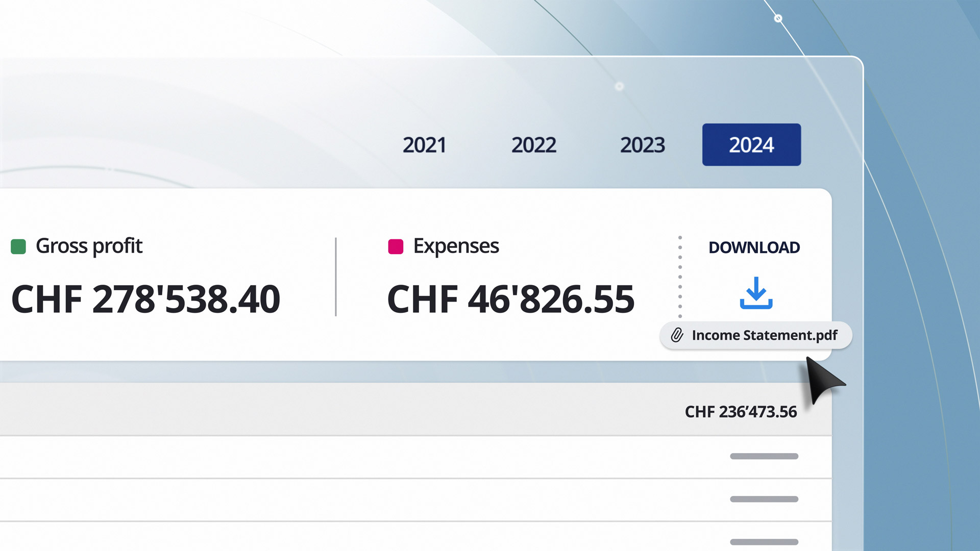
Task: Click the third gray placeholder bar row
Action: 764,541
